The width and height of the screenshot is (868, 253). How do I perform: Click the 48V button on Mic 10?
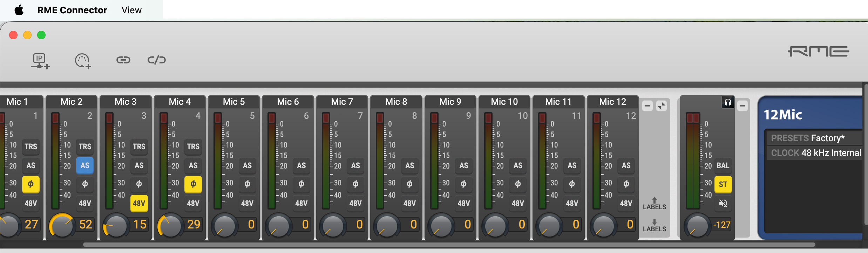pos(518,203)
